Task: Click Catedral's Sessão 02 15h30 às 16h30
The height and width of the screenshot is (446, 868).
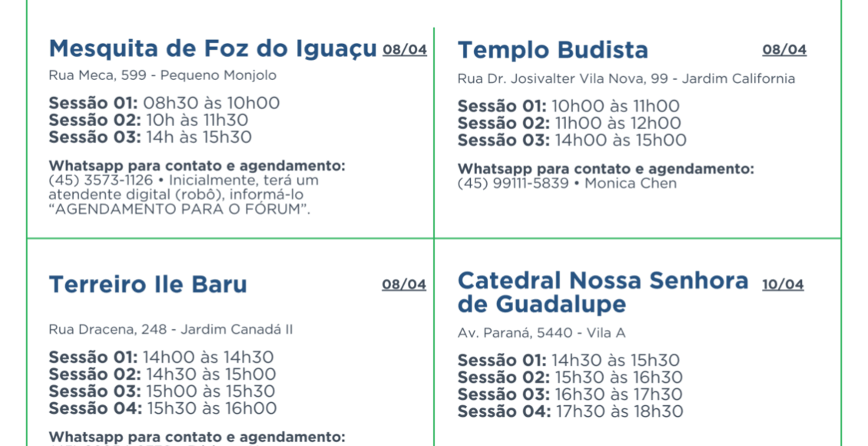Action: [x=569, y=377]
